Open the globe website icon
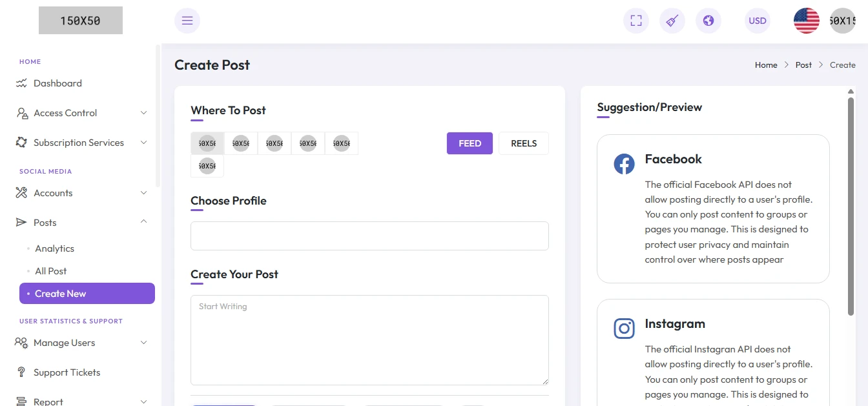868x406 pixels. click(708, 21)
